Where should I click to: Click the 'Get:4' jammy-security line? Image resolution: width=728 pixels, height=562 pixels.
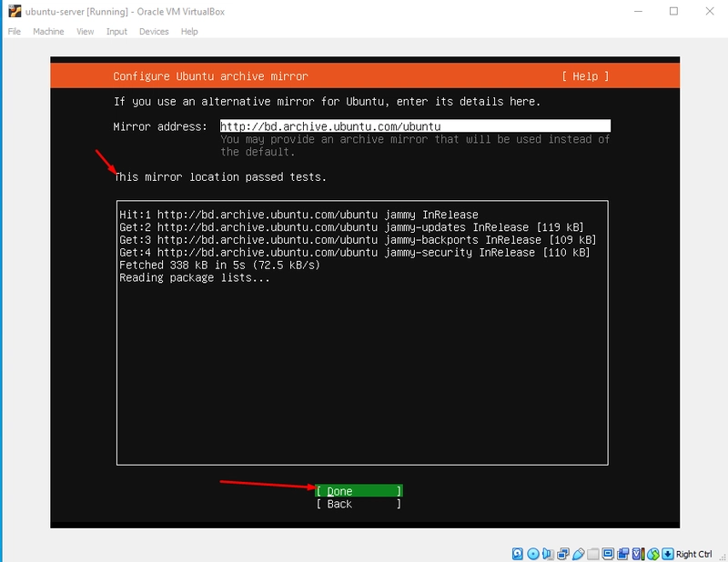pos(355,252)
